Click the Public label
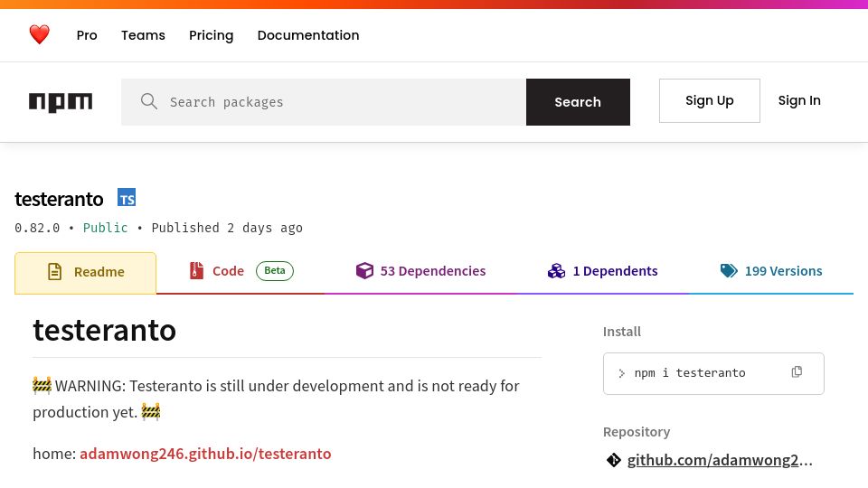 pyautogui.click(x=105, y=228)
